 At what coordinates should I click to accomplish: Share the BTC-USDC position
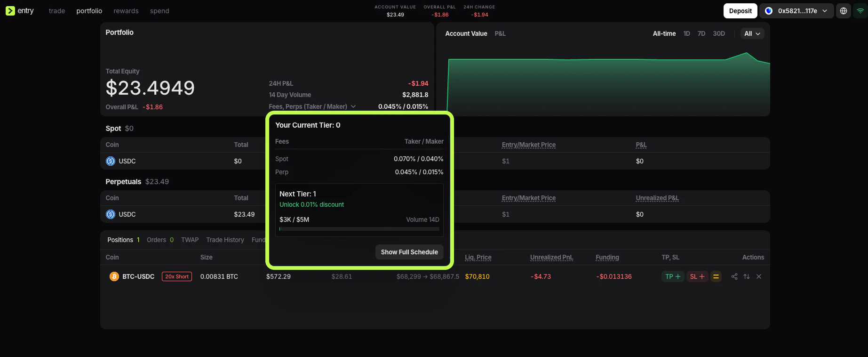click(734, 276)
